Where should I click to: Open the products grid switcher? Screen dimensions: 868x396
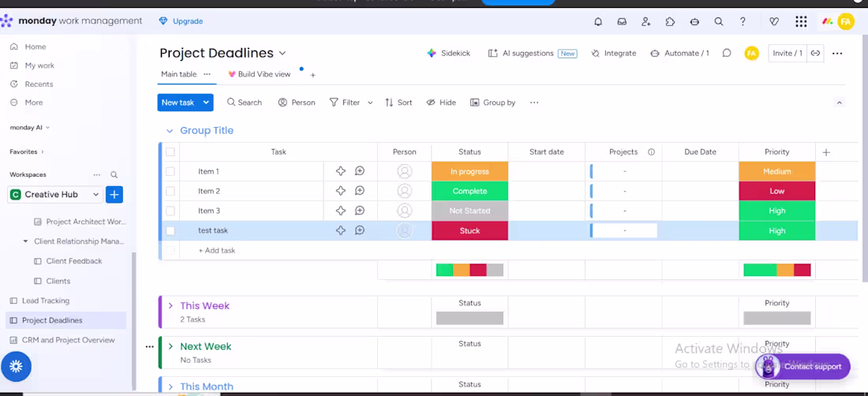800,21
